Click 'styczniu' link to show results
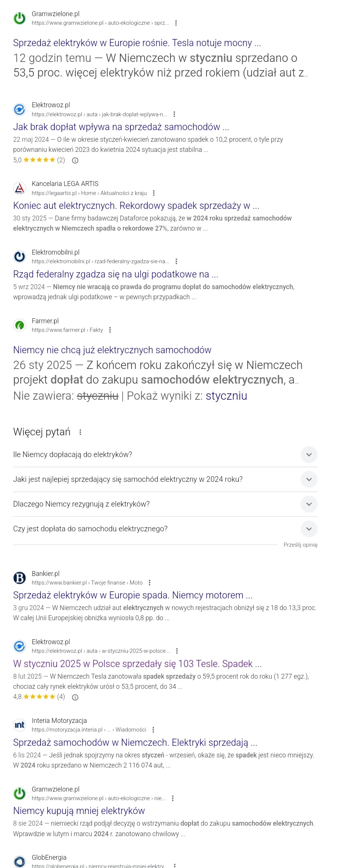362x868 pixels. [226, 396]
